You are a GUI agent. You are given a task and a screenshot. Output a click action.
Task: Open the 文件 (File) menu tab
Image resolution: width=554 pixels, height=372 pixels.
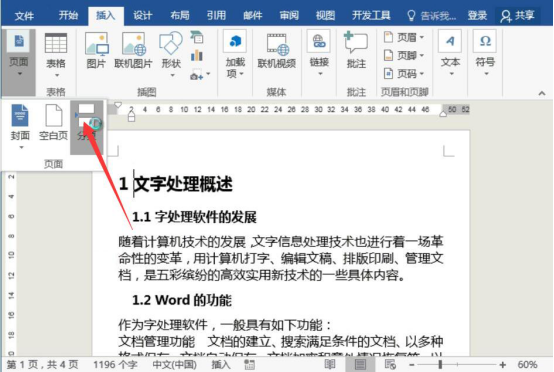[24, 16]
